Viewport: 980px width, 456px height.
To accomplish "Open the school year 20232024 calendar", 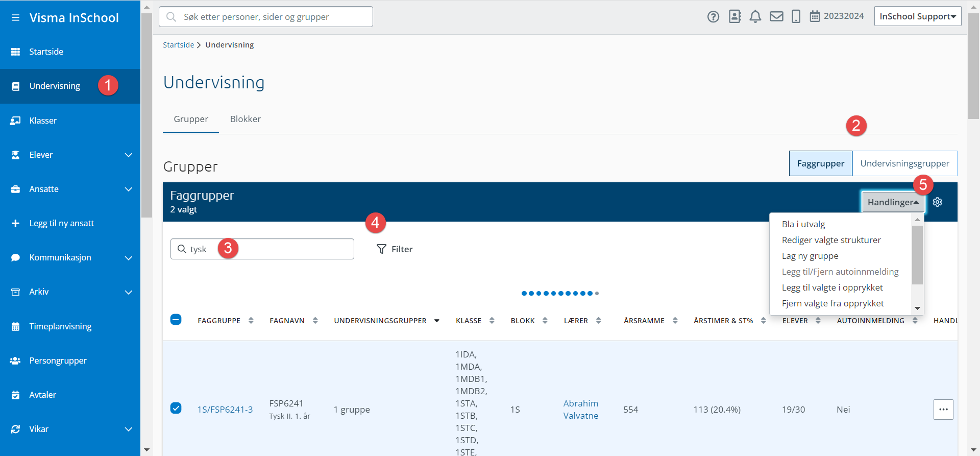I will click(837, 16).
